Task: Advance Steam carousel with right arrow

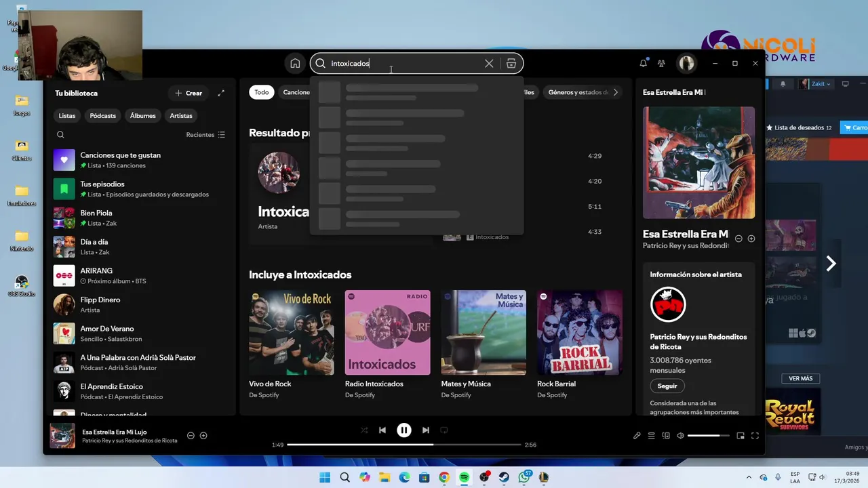Action: (x=831, y=264)
